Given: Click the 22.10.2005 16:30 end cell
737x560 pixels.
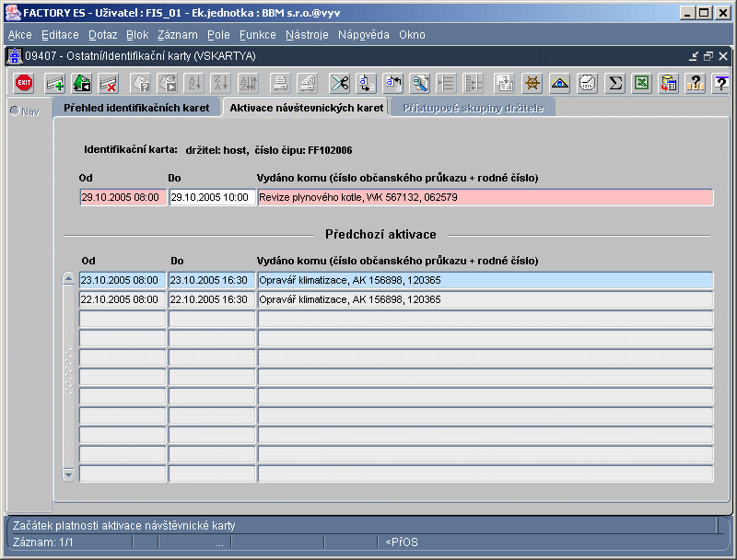Looking at the screenshot, I should click(212, 299).
